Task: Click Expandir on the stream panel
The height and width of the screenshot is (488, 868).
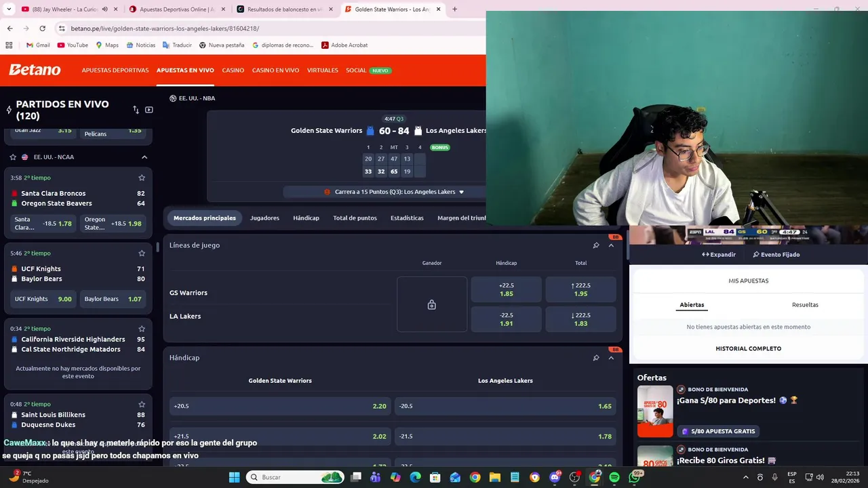Action: [719, 255]
